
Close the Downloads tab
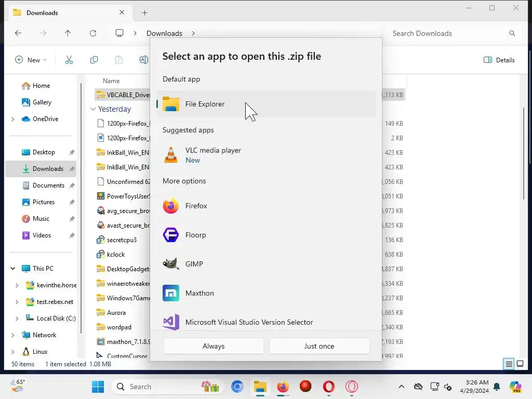(x=122, y=12)
